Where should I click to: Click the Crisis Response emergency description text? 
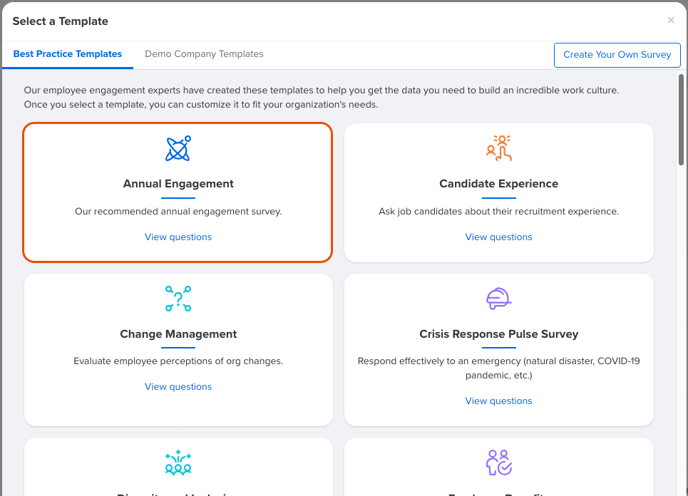click(499, 368)
